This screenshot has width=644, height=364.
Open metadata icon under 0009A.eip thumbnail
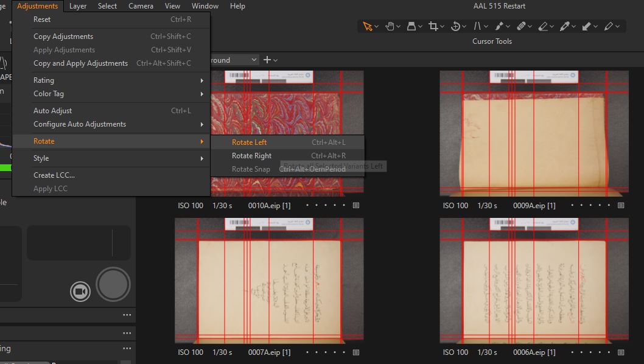click(621, 205)
